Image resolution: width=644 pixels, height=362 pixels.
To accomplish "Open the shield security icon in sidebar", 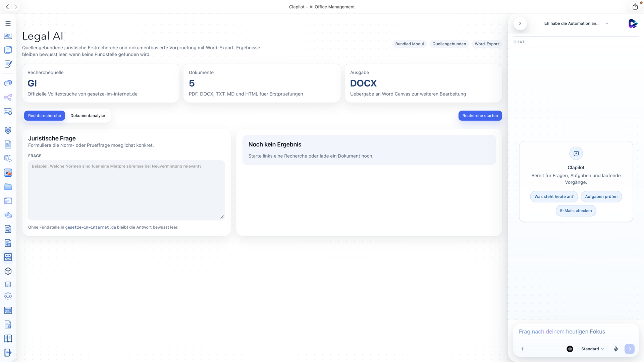I will (8, 130).
